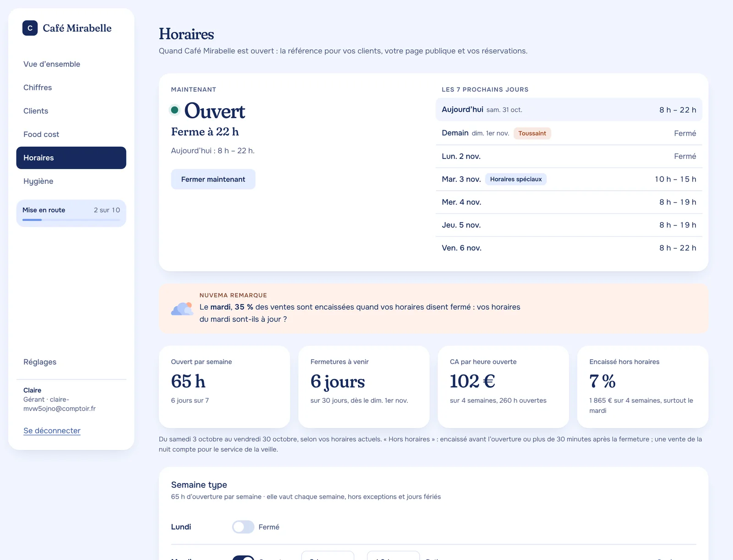Viewport: 733px width, 560px height.
Task: Open Vue d'ensemble in the sidebar
Action: (x=71, y=64)
